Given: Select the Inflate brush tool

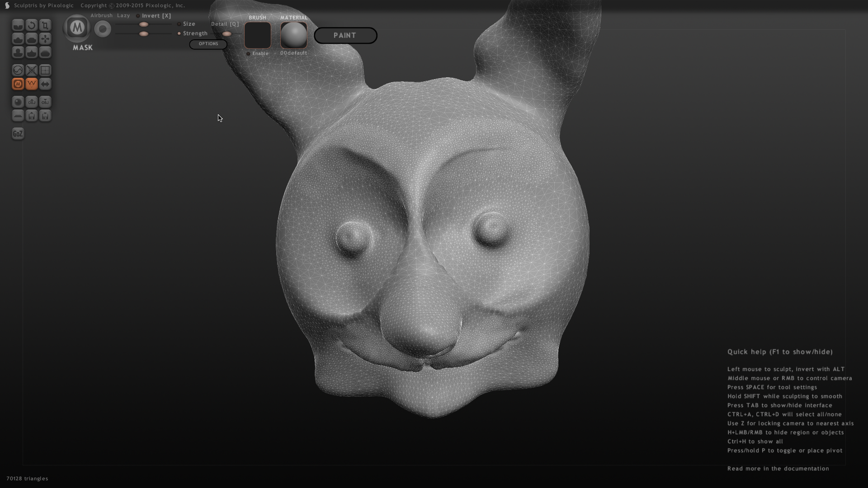Looking at the screenshot, I should click(x=18, y=52).
